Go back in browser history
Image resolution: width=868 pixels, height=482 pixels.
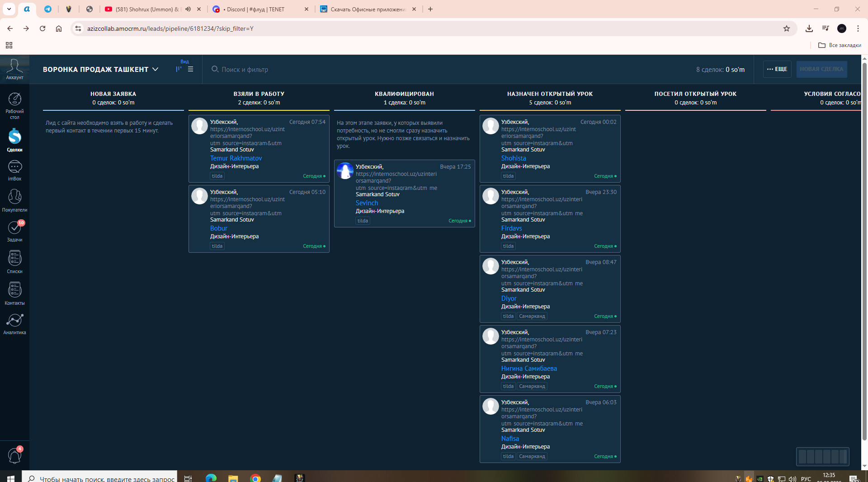click(10, 28)
